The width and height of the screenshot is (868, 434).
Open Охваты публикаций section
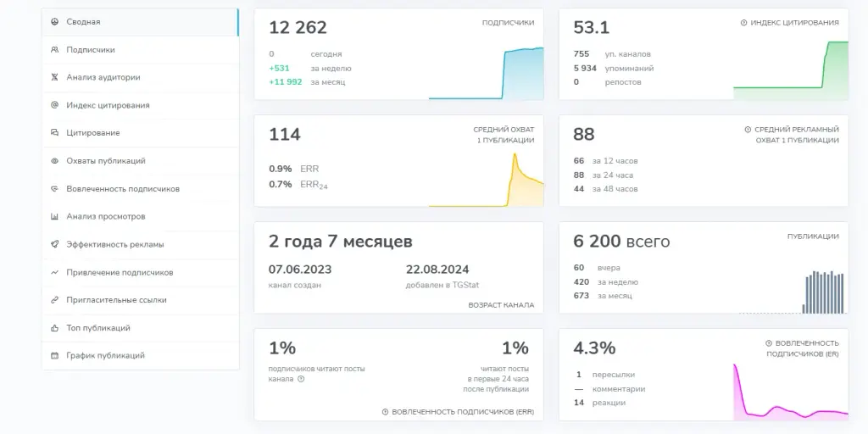point(140,161)
